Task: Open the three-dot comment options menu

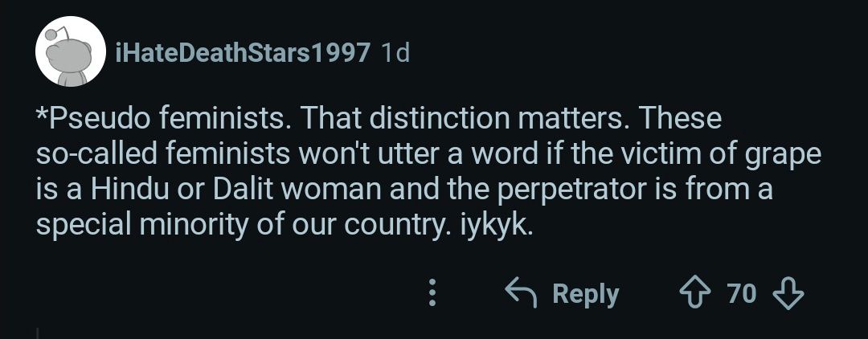Action: click(432, 293)
